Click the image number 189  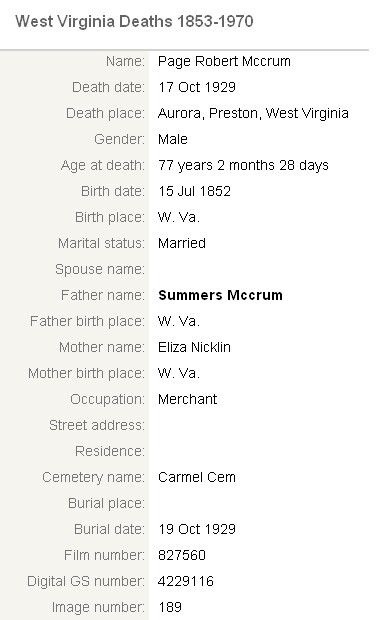[170, 607]
